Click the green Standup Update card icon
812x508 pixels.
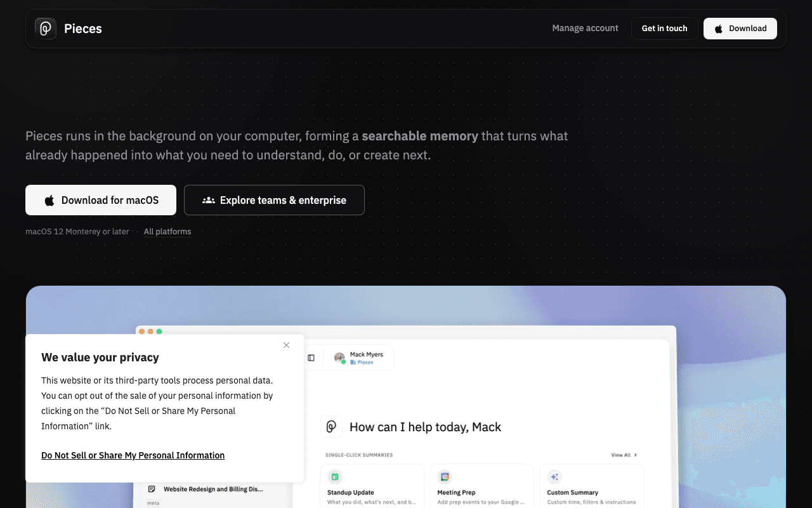335,476
